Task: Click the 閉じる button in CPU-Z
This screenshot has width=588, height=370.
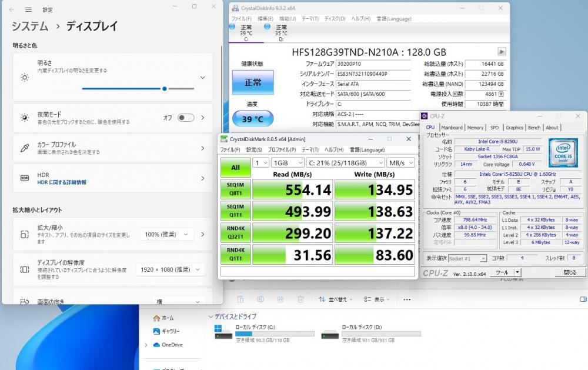Action: 570,272
